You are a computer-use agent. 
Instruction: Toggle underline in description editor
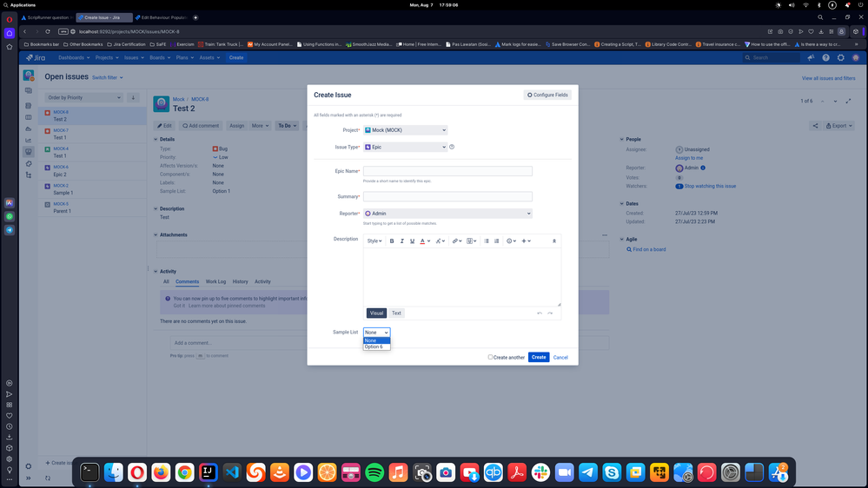412,241
